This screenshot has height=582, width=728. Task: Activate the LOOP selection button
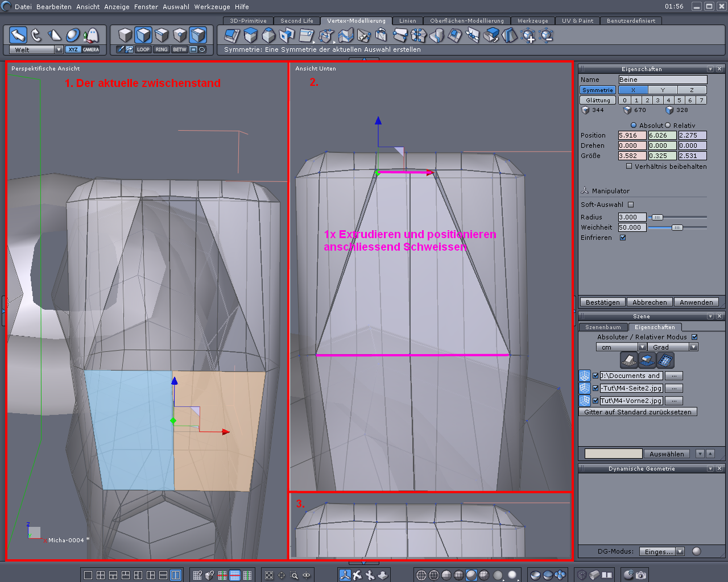(x=143, y=49)
